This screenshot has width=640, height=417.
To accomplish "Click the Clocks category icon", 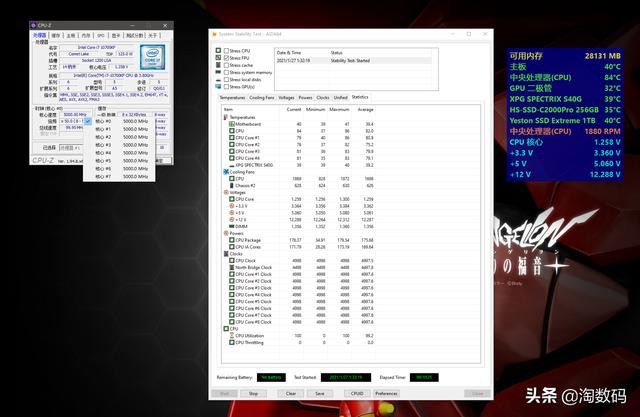I will (x=226, y=253).
